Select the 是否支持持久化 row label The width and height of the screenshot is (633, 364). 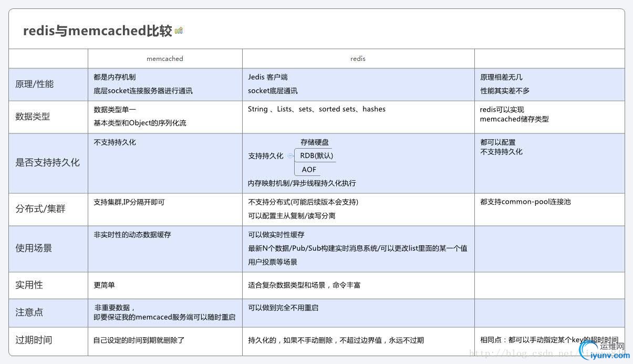coord(48,163)
